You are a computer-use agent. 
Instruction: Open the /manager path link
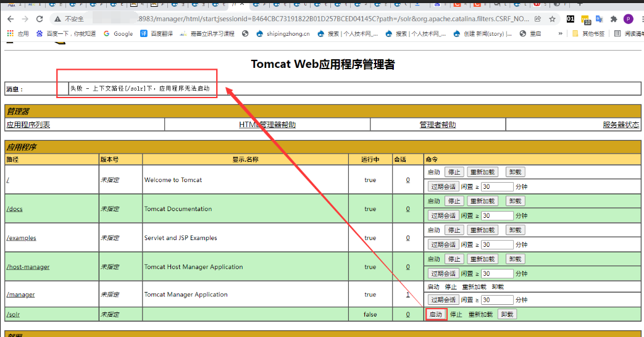[x=20, y=294]
